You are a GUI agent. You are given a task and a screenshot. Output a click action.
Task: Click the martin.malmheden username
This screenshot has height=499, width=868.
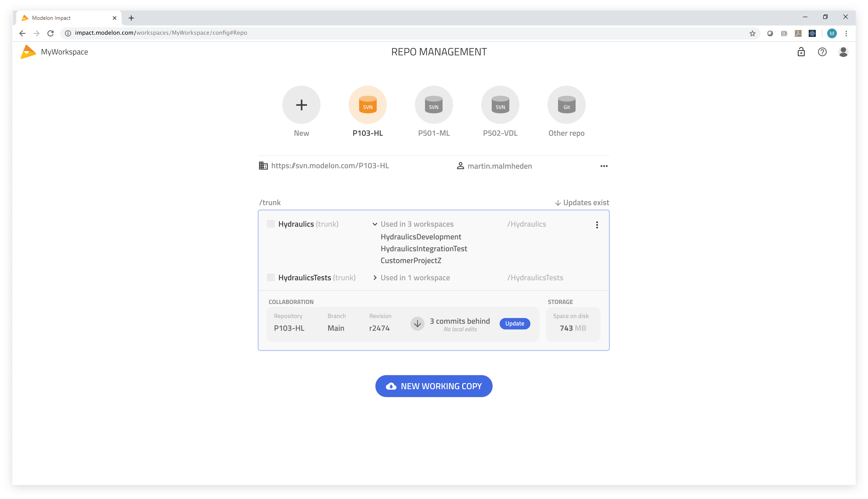tap(499, 166)
